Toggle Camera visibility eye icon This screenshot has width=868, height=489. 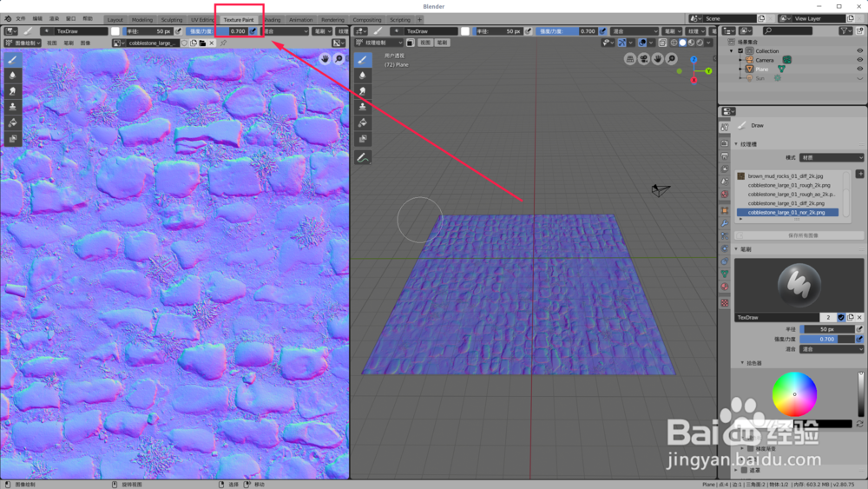click(859, 60)
